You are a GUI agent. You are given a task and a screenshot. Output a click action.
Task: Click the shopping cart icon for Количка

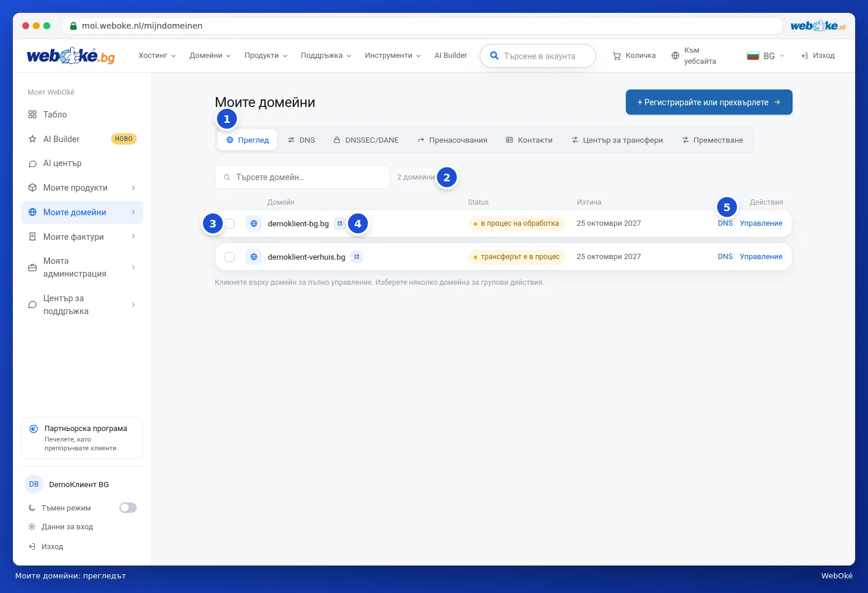[x=616, y=56]
